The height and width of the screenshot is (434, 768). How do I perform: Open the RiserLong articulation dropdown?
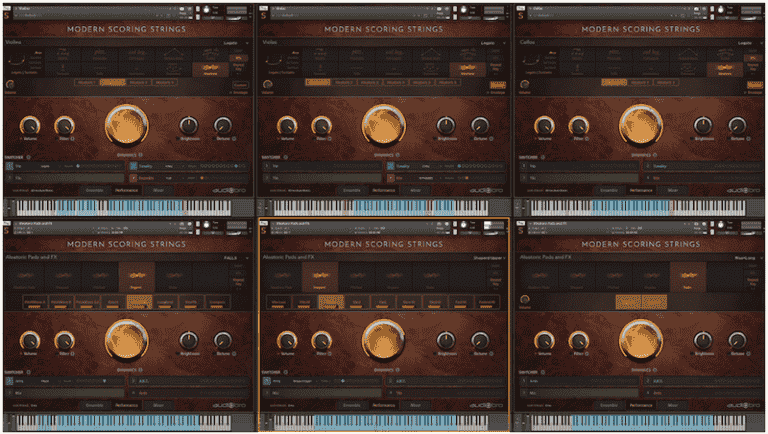point(748,258)
